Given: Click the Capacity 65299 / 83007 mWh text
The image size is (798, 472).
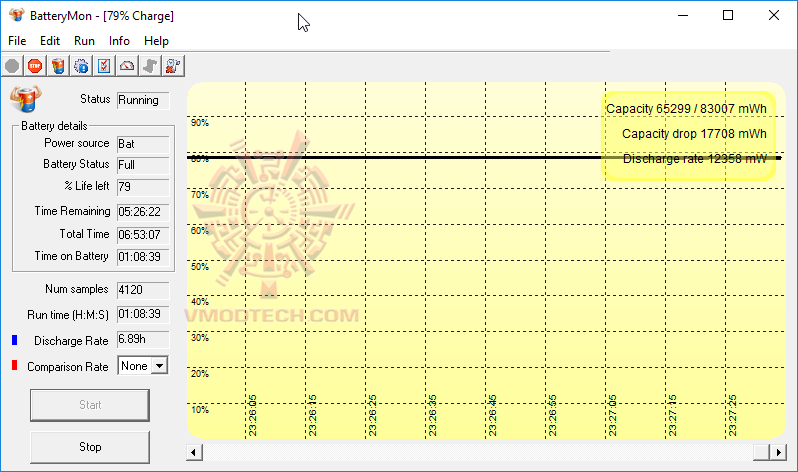Looking at the screenshot, I should click(x=686, y=109).
